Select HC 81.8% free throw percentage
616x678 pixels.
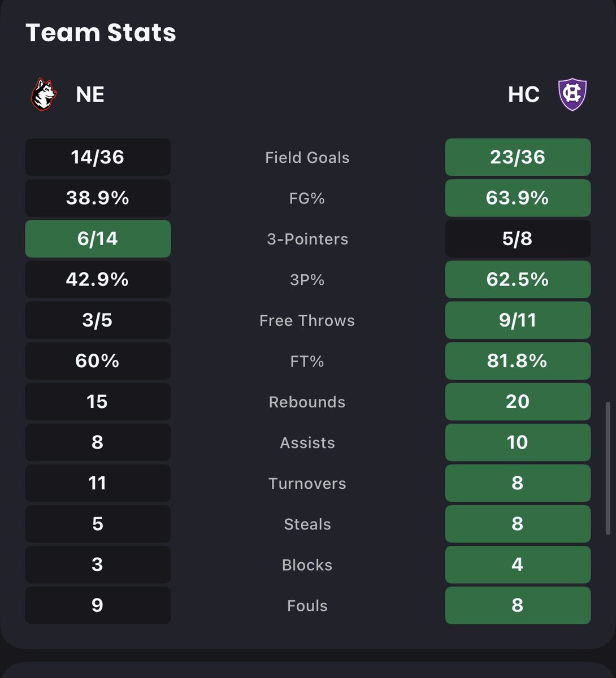518,360
